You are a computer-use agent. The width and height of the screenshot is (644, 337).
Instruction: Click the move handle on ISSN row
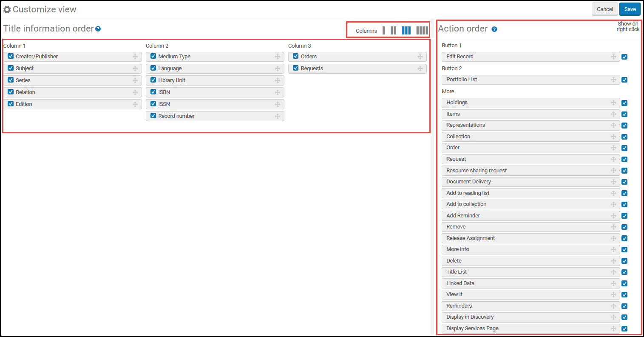[278, 104]
